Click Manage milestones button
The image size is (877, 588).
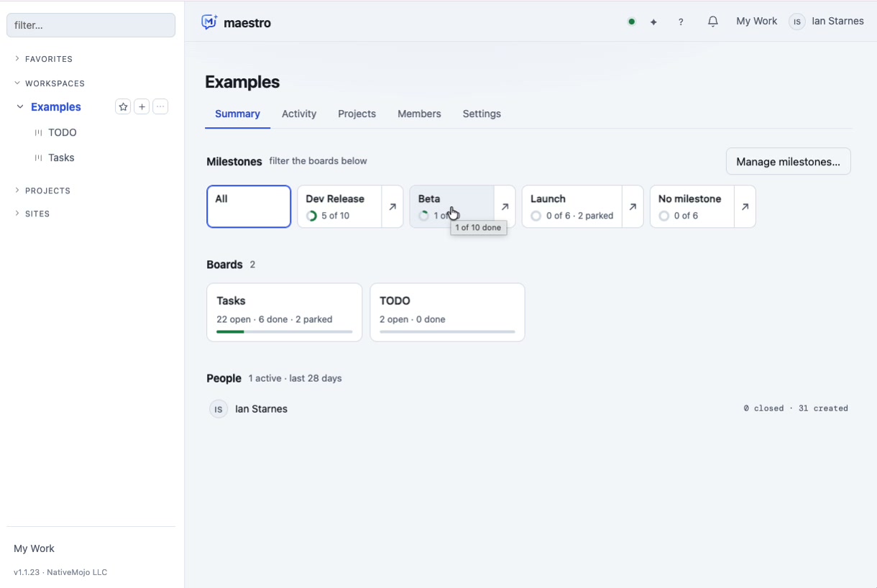(789, 162)
